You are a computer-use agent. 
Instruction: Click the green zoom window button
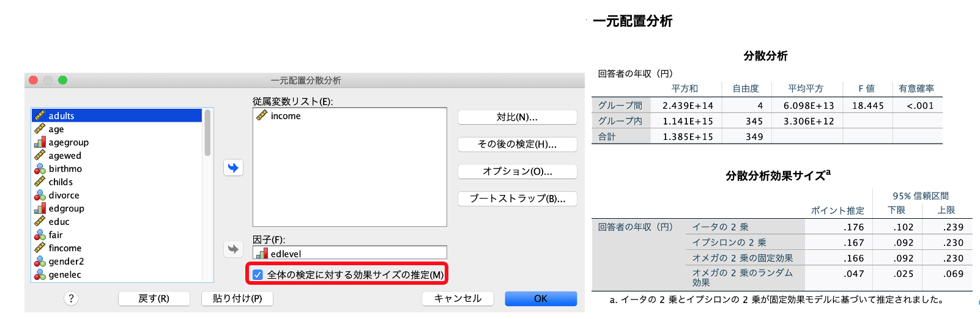click(62, 80)
